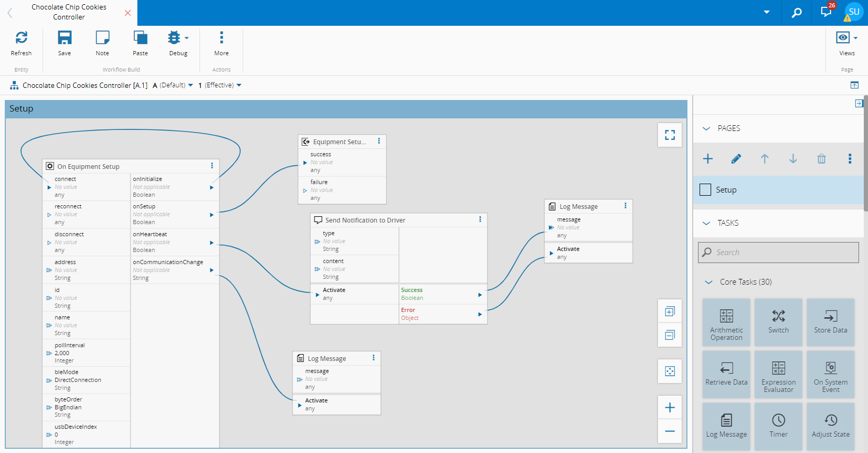
Task: Click Chocolate Chip Cookies Controller [A.1] breadcrumb
Action: point(85,85)
